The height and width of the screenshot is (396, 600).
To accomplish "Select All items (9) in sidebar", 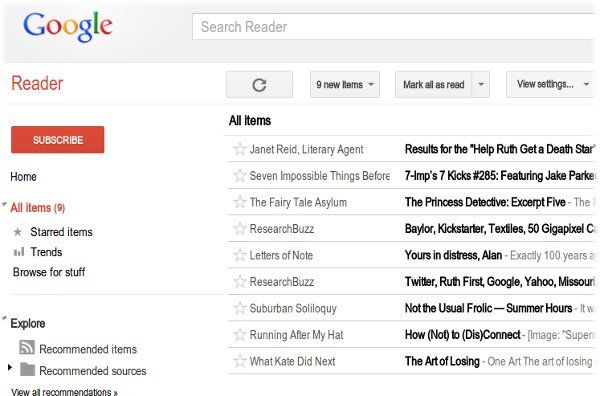I will click(38, 208).
